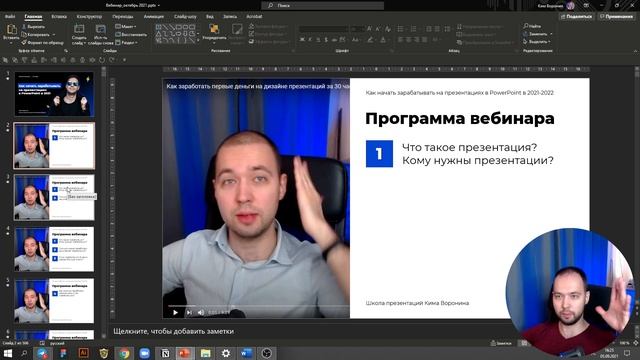Switch to the Acrobat tab
640x360 pixels.
[x=254, y=17]
